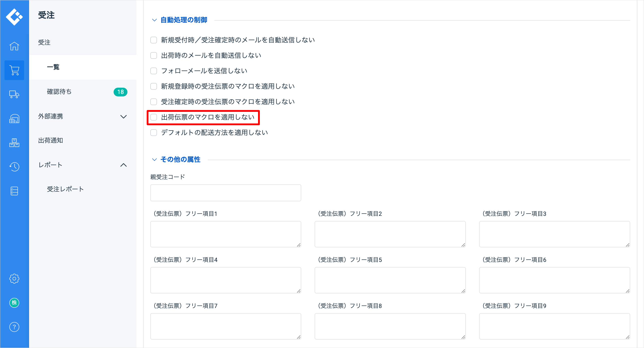
Task: Open the delivery truck shipping icon
Action: click(x=14, y=95)
